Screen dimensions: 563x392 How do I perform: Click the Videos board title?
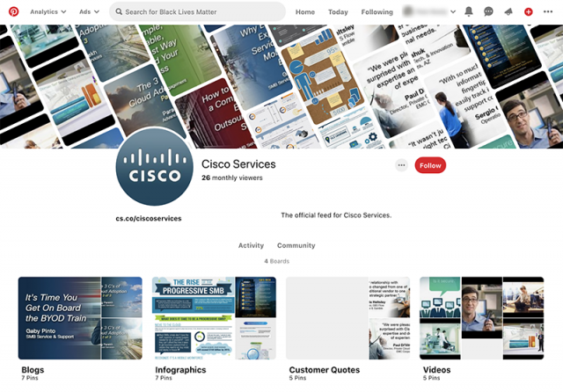pos(436,370)
